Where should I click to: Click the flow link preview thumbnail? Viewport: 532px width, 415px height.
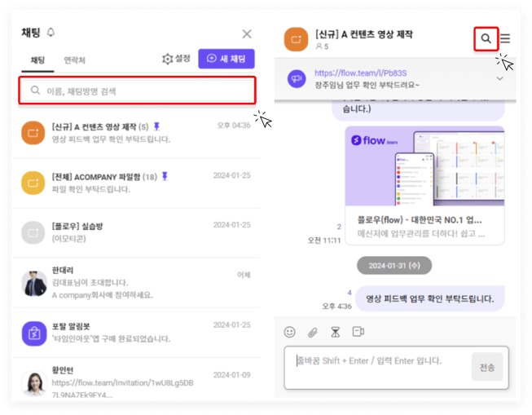pos(424,167)
